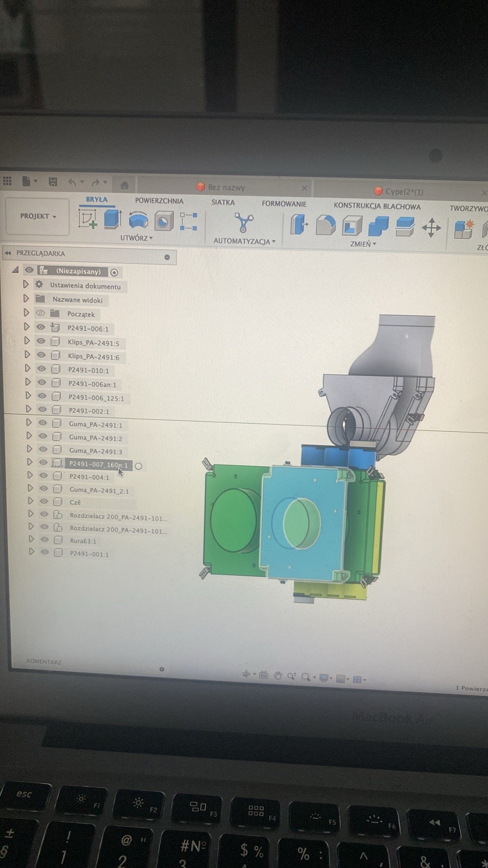Select the Revolve tool

(x=138, y=221)
